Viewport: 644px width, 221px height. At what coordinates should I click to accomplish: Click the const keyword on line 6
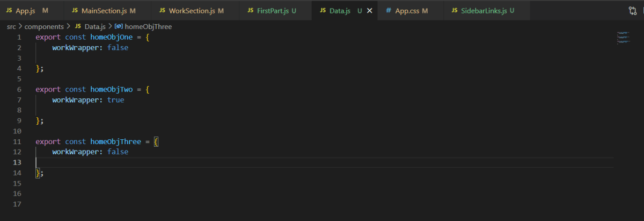[76, 89]
